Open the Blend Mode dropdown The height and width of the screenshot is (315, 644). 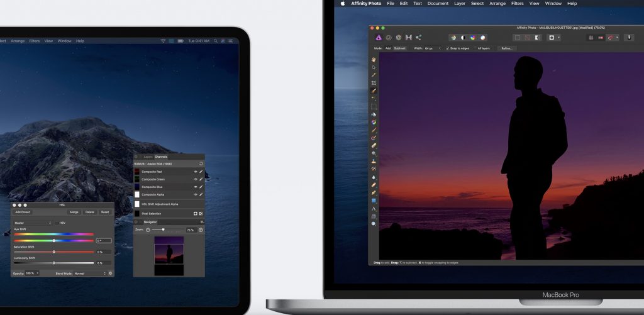pyautogui.click(x=89, y=274)
